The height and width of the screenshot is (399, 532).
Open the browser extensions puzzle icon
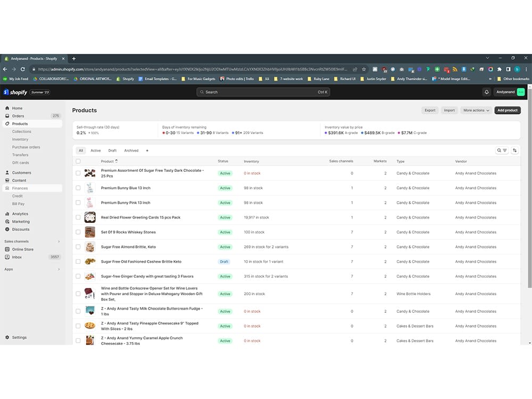pyautogui.click(x=499, y=69)
